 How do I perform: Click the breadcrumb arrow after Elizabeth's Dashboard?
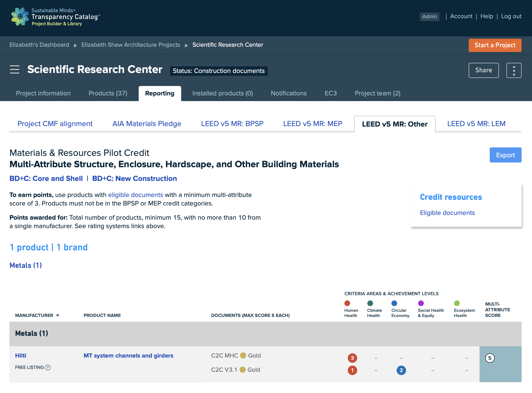pyautogui.click(x=75, y=45)
